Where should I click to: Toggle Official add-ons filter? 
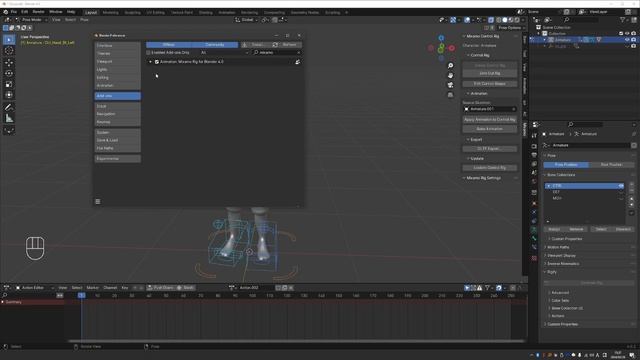[169, 44]
